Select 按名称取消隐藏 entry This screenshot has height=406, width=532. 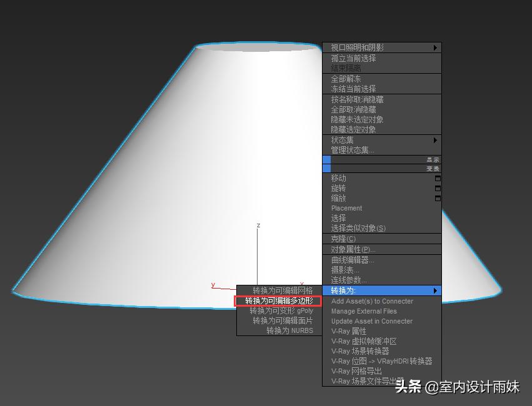[x=358, y=99]
